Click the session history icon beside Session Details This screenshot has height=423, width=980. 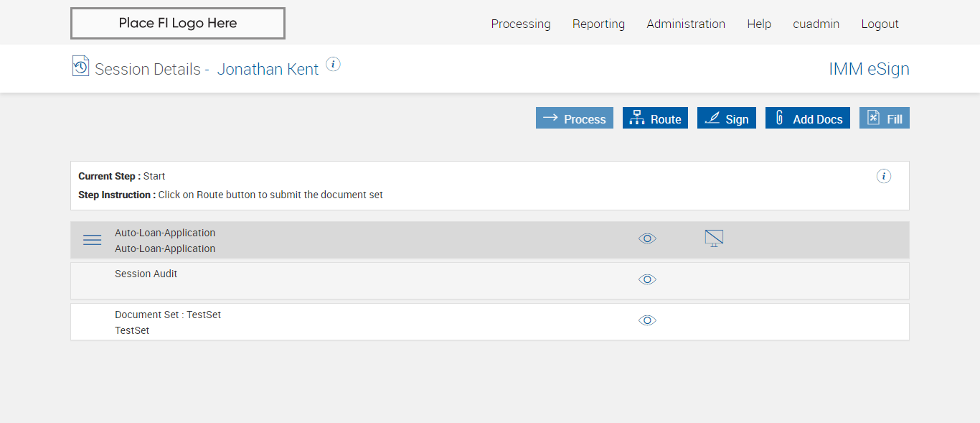pos(80,66)
